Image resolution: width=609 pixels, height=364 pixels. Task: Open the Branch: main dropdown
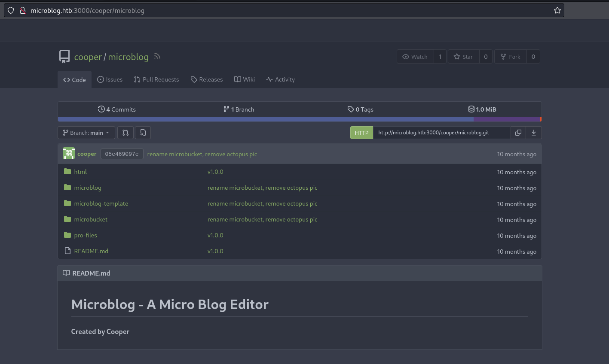coord(86,133)
